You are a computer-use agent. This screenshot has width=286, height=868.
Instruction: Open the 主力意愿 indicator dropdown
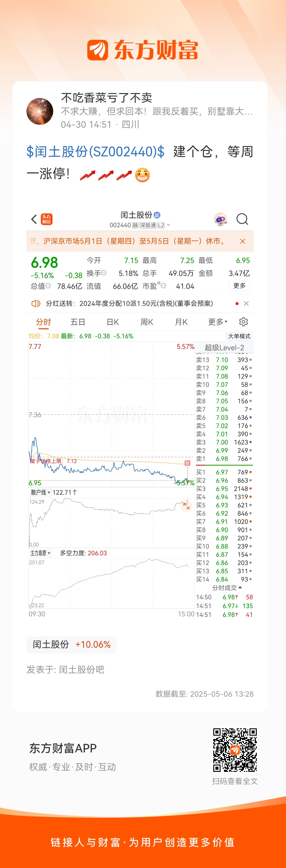click(40, 553)
